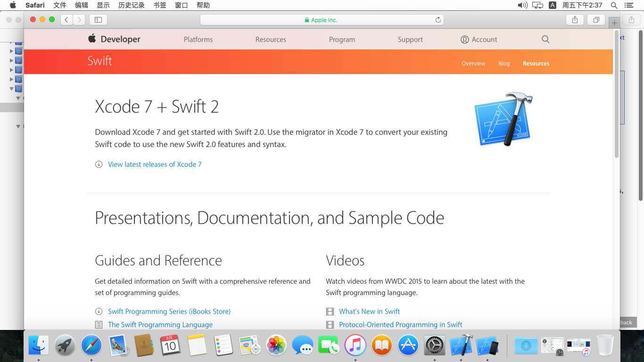
Task: Open View latest releases of Xcode 7
Action: click(155, 165)
